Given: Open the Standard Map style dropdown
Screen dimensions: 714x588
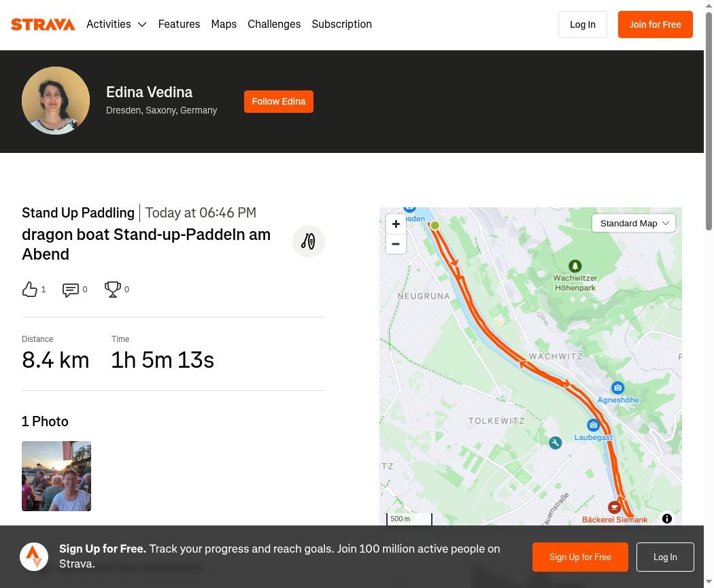Looking at the screenshot, I should (x=633, y=223).
